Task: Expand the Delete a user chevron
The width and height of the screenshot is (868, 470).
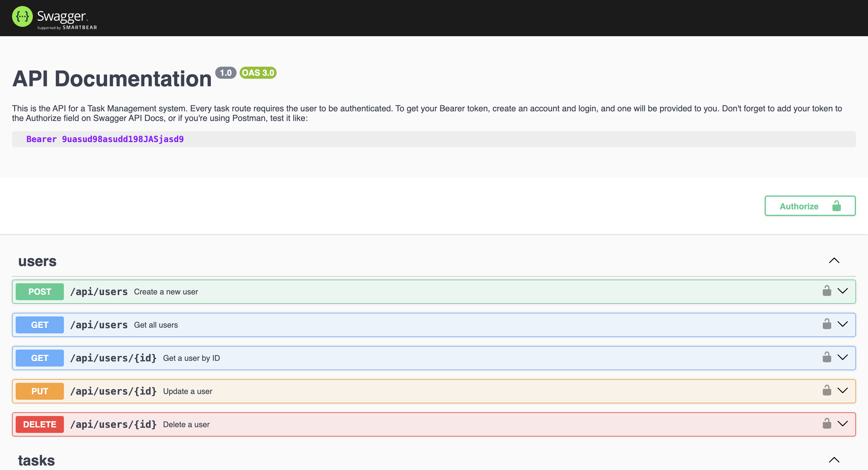Action: (842, 424)
